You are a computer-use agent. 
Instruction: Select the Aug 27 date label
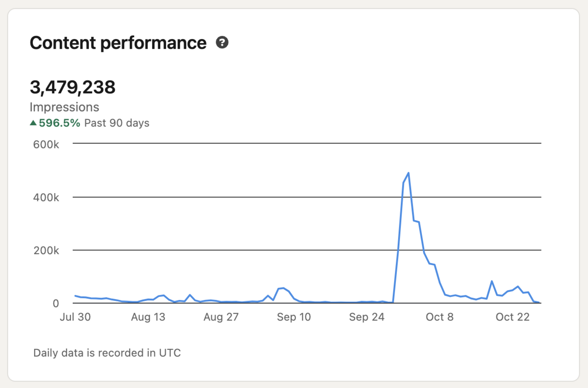pyautogui.click(x=221, y=317)
